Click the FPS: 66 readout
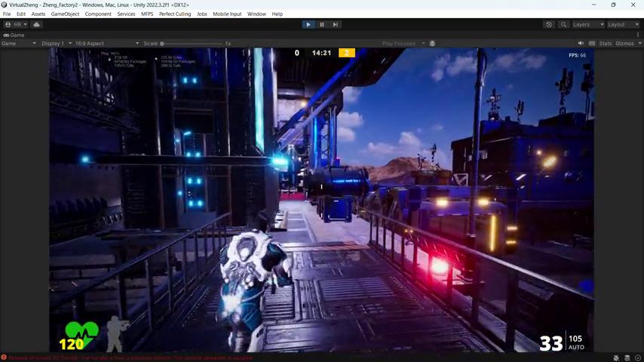Screen dimensions: 644x362 577,55
